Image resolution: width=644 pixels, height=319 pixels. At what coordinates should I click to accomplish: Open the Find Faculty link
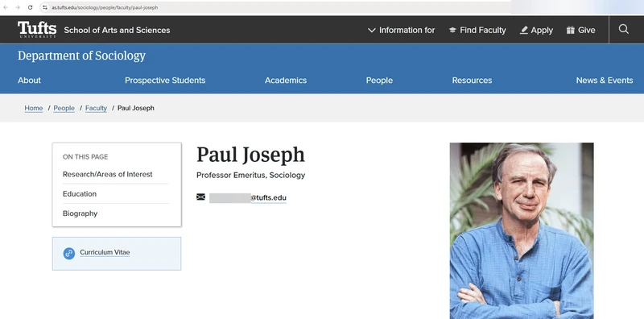(x=482, y=30)
